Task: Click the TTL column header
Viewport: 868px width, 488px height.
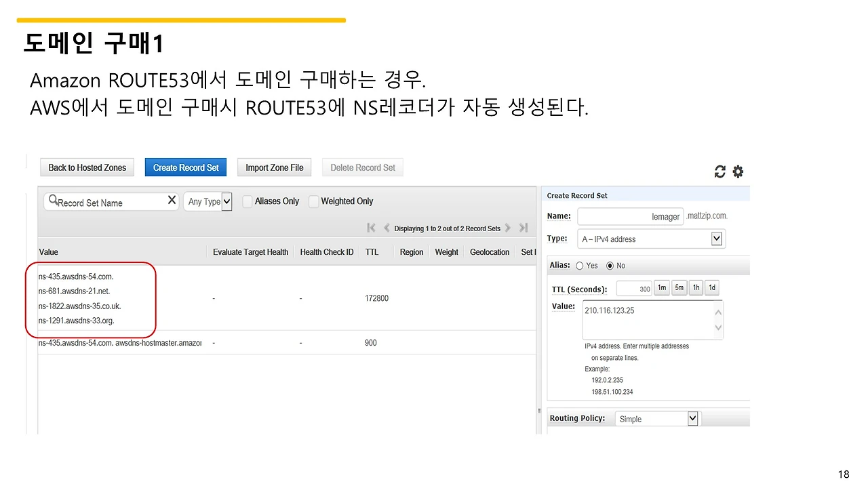Action: coord(372,252)
